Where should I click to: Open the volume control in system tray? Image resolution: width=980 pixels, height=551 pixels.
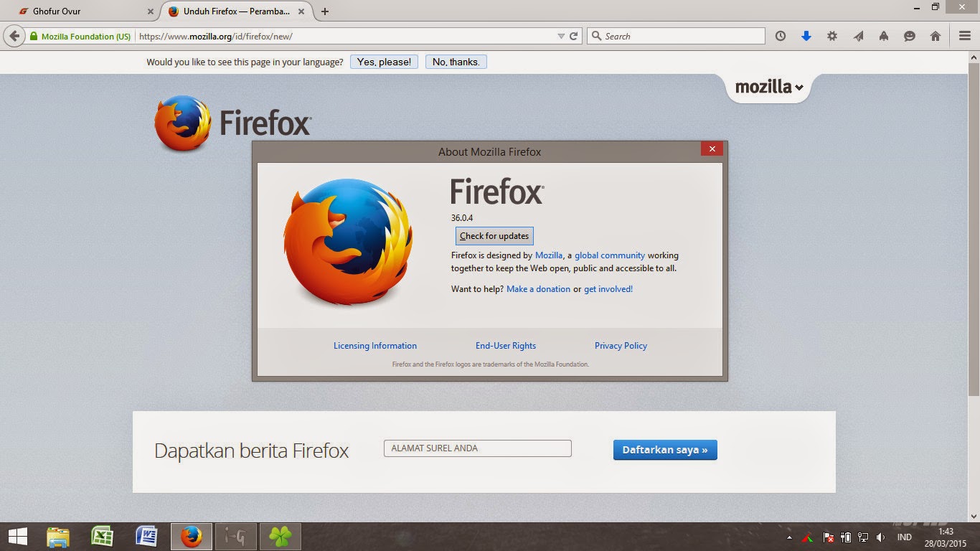(880, 537)
